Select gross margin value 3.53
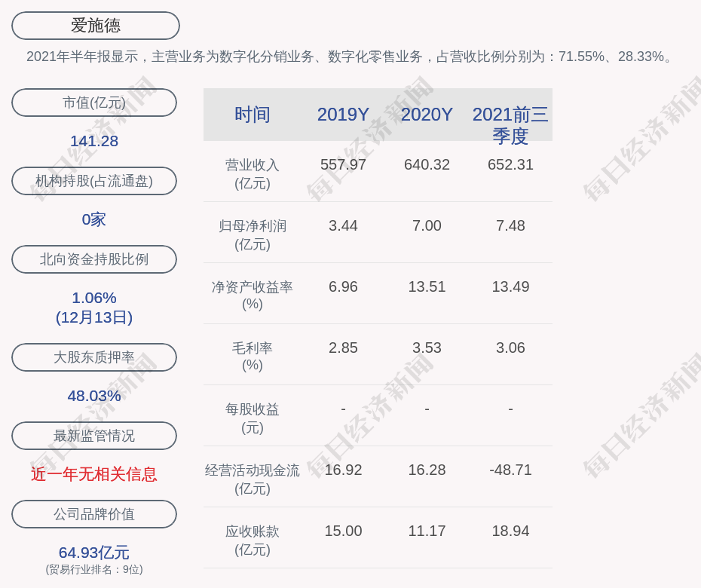The width and height of the screenshot is (701, 588). (427, 348)
